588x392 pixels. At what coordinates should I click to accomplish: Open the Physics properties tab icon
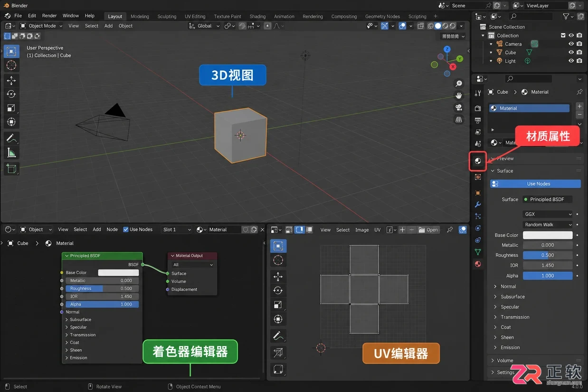tap(478, 228)
